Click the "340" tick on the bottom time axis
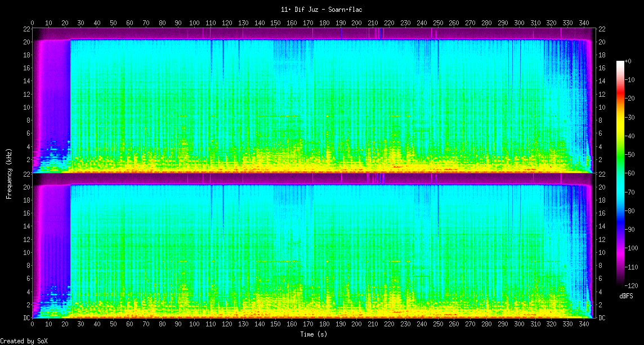 click(583, 325)
